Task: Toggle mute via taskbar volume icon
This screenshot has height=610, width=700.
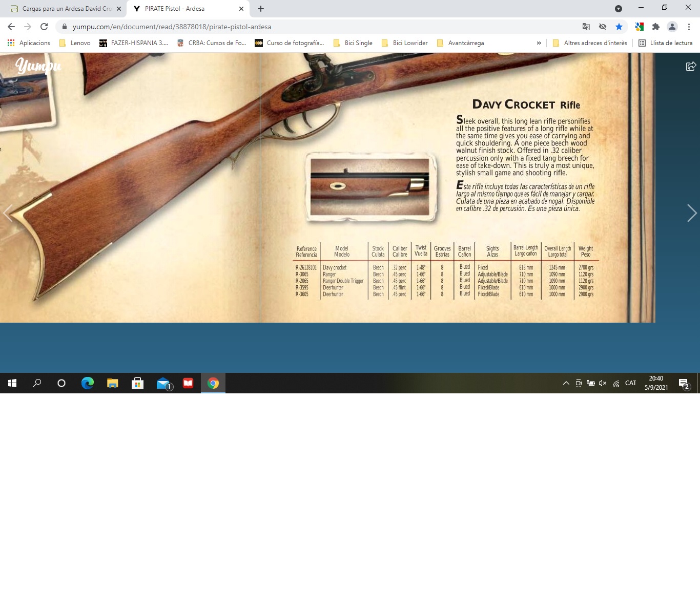Action: (603, 383)
